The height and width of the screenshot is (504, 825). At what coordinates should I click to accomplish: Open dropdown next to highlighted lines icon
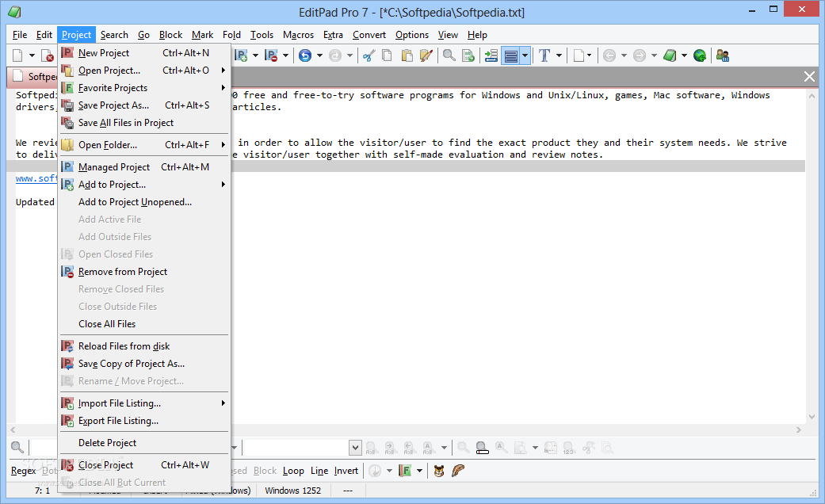[525, 55]
